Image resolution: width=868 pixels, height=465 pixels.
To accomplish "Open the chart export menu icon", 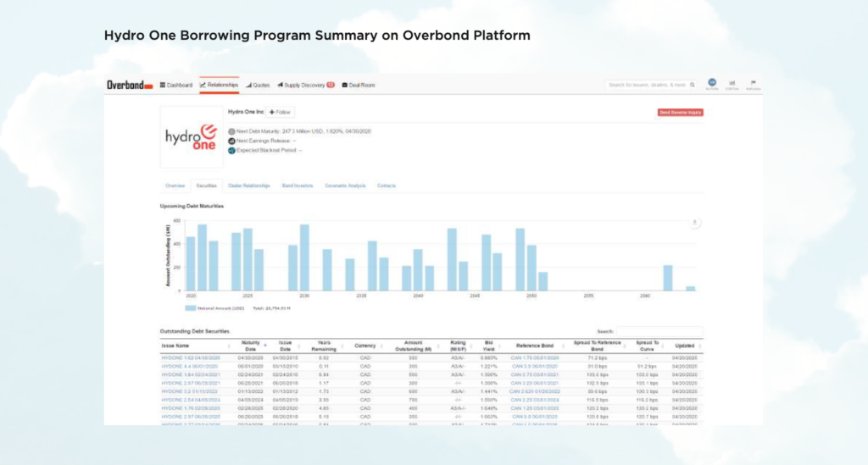I will click(x=695, y=222).
